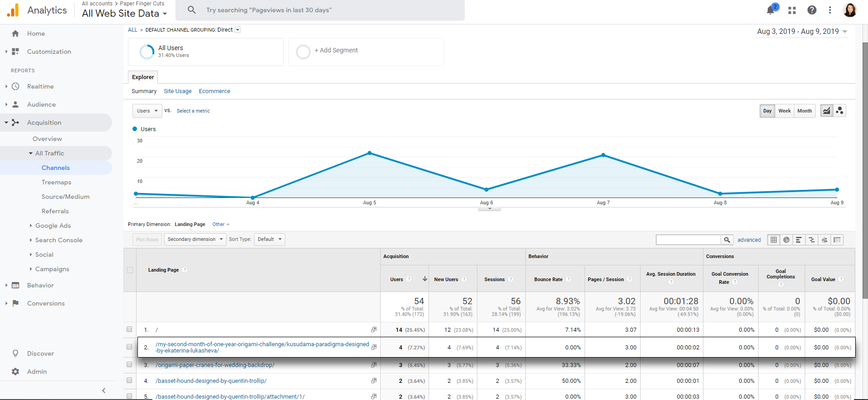This screenshot has height=400, width=868.
Task: Open the notifications bell
Action: pyautogui.click(x=770, y=10)
